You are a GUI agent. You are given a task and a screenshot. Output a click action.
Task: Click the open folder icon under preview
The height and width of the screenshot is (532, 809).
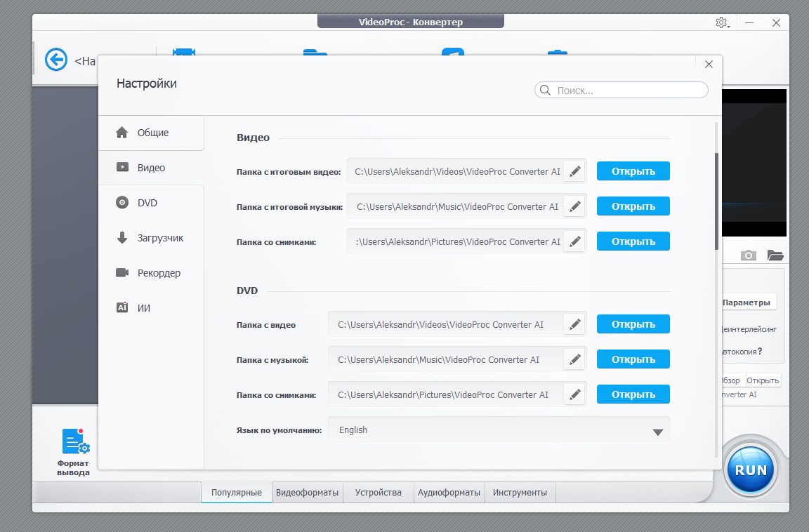click(775, 255)
